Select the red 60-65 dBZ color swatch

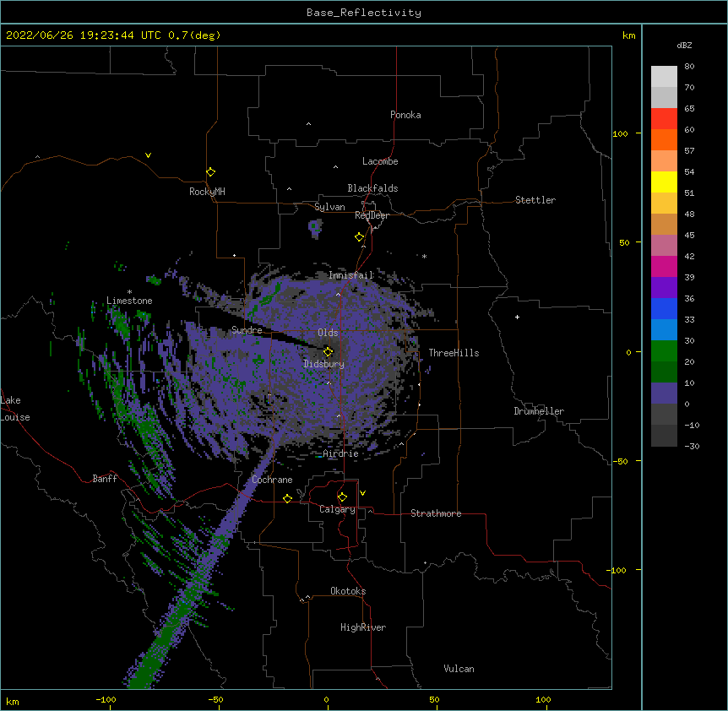coord(664,118)
